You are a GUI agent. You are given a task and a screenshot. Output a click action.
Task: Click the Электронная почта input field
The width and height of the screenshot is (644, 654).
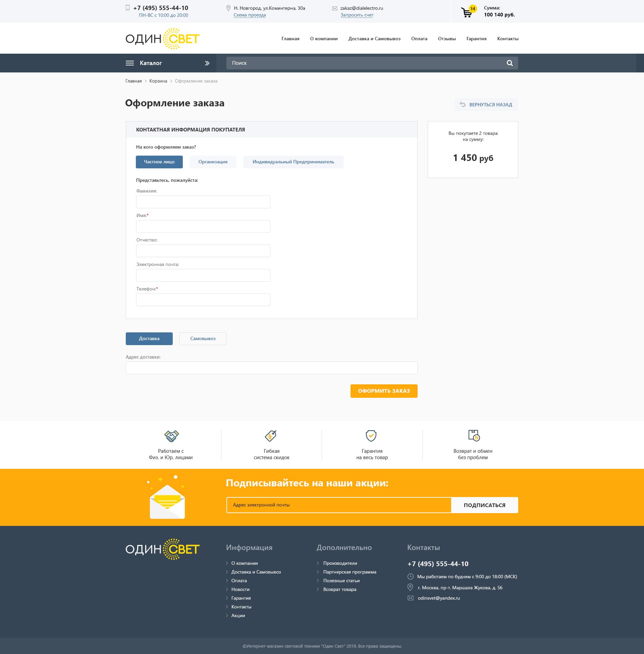click(x=203, y=275)
